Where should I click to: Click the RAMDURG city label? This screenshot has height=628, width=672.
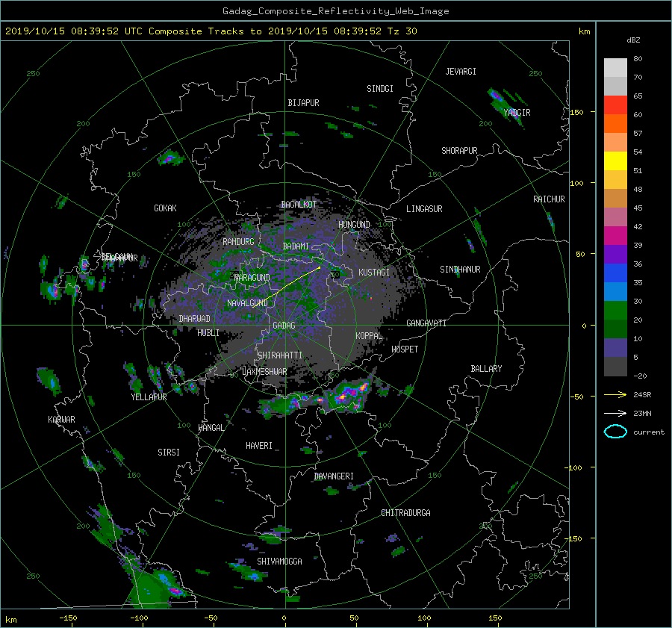click(238, 242)
